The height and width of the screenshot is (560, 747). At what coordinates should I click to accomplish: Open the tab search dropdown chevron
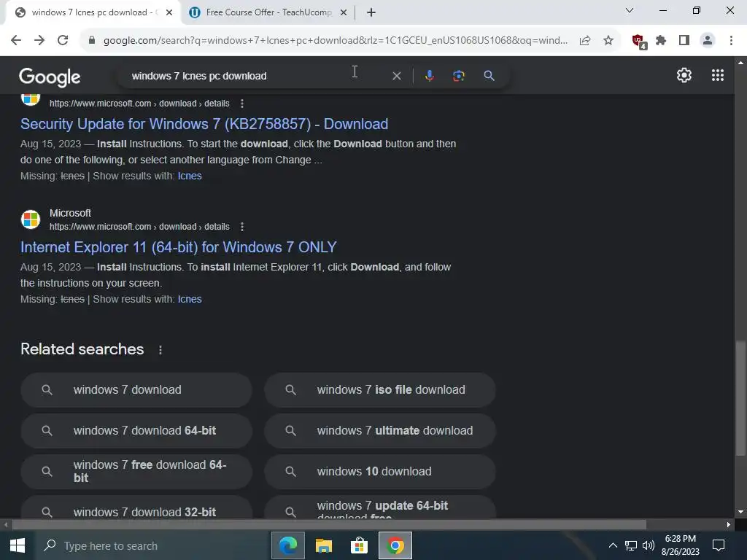630,10
